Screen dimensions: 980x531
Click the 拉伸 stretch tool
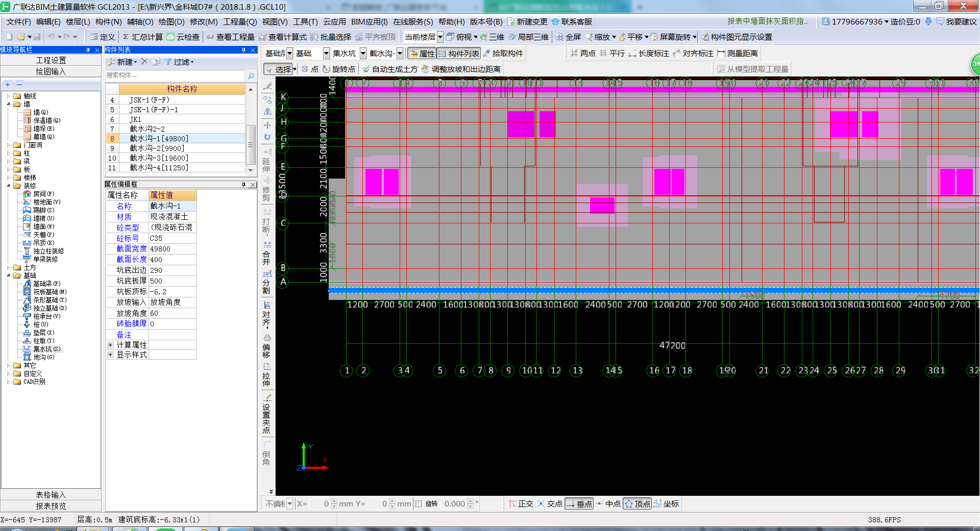tap(266, 375)
